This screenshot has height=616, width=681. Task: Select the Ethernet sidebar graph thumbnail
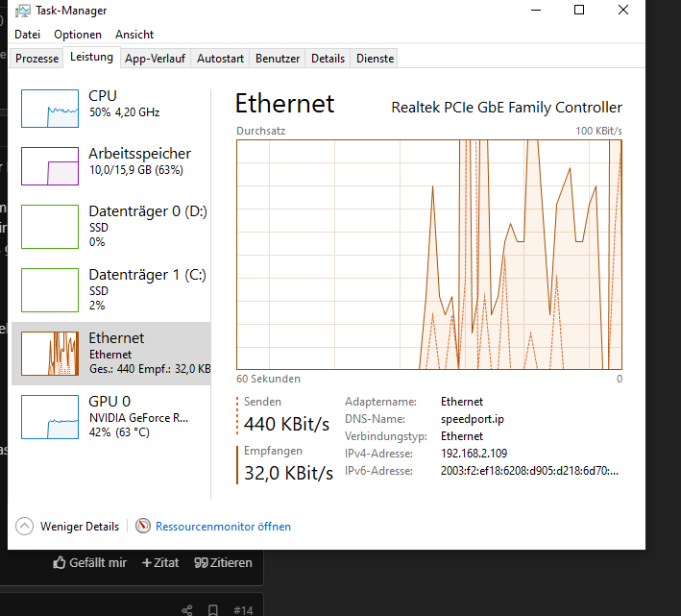[x=50, y=354]
